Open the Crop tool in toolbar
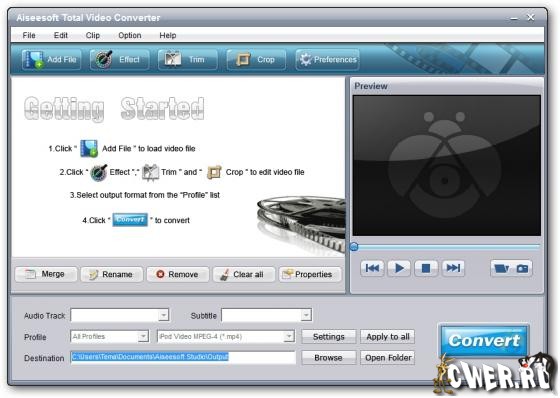The height and width of the screenshot is (398, 560). (x=256, y=59)
